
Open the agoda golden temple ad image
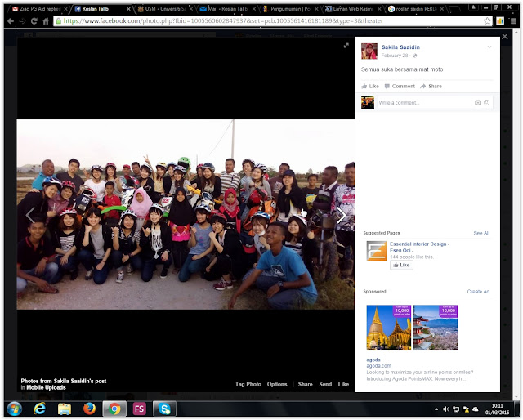point(389,328)
